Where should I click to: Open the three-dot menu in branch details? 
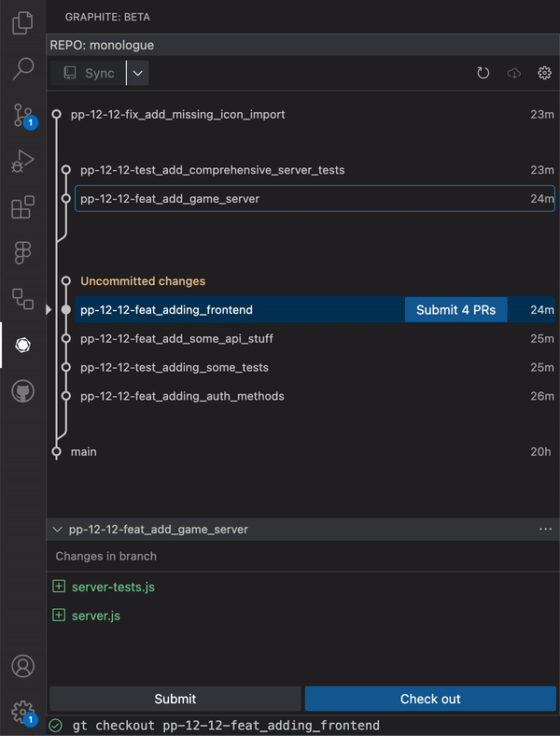coord(545,529)
